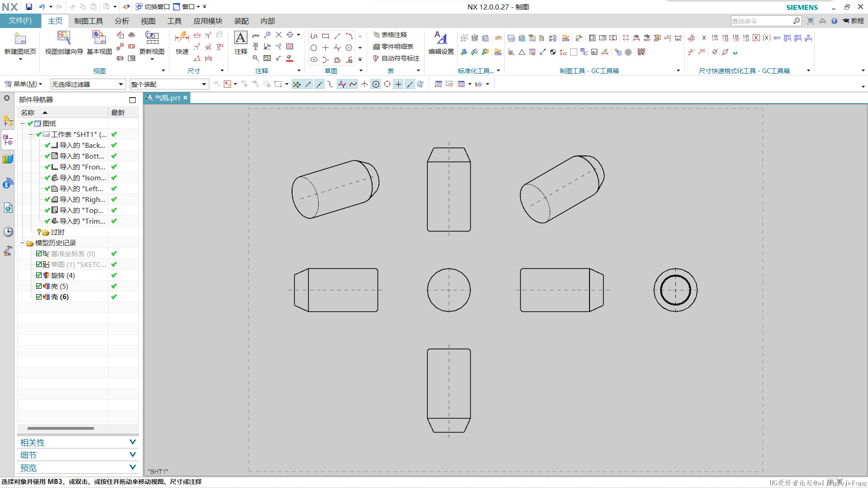
Task: Select the 导入的 "Top..." view item
Action: (78, 210)
